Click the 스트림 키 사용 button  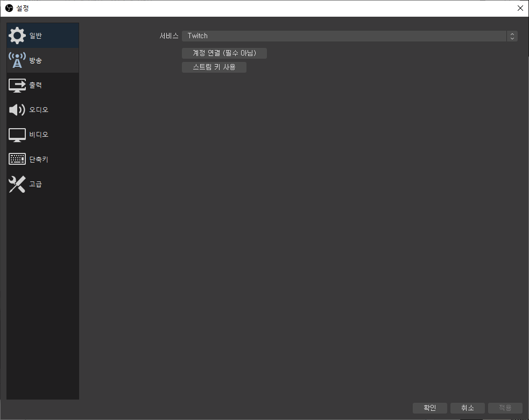point(214,67)
